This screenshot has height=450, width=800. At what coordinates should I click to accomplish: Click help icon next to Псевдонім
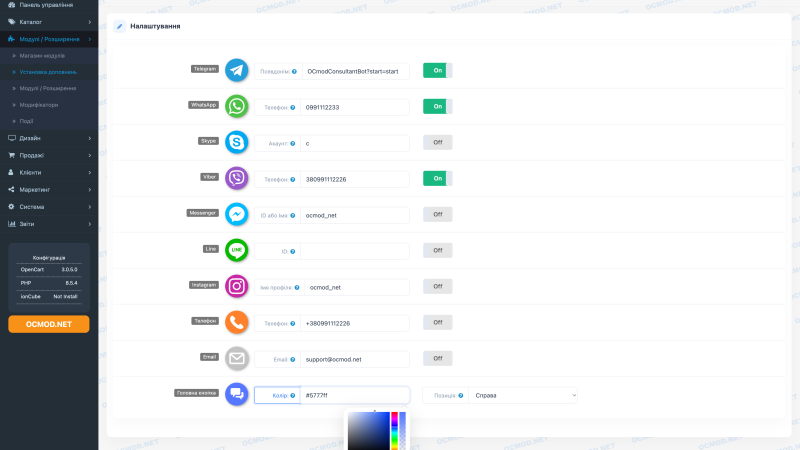(294, 71)
